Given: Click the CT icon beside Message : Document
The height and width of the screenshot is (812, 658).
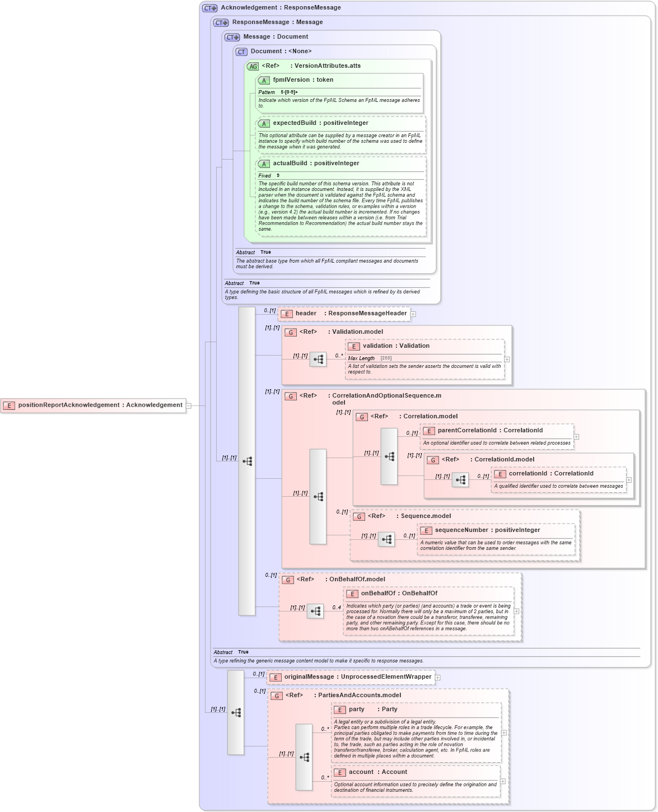Looking at the screenshot, I should 232,37.
